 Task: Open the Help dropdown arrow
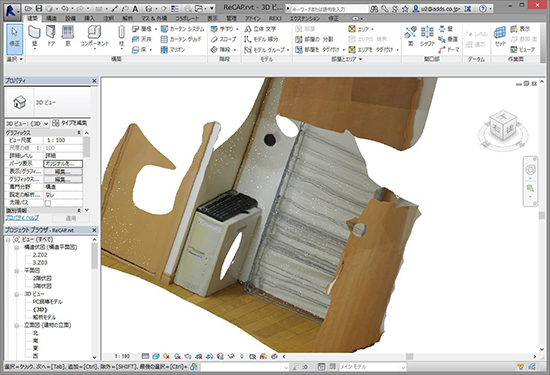[x=490, y=8]
